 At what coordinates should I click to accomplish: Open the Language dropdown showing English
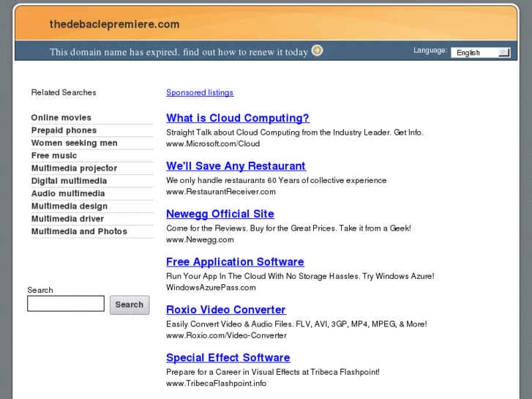click(481, 53)
